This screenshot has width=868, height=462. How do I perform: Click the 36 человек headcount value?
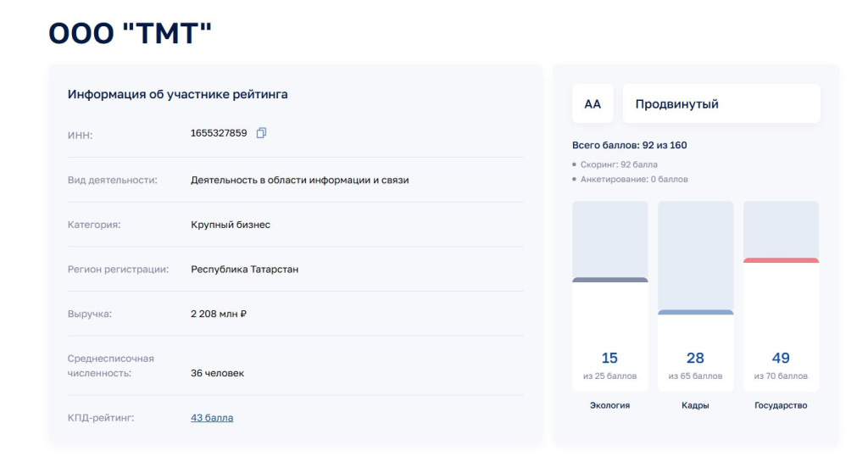[x=217, y=373]
